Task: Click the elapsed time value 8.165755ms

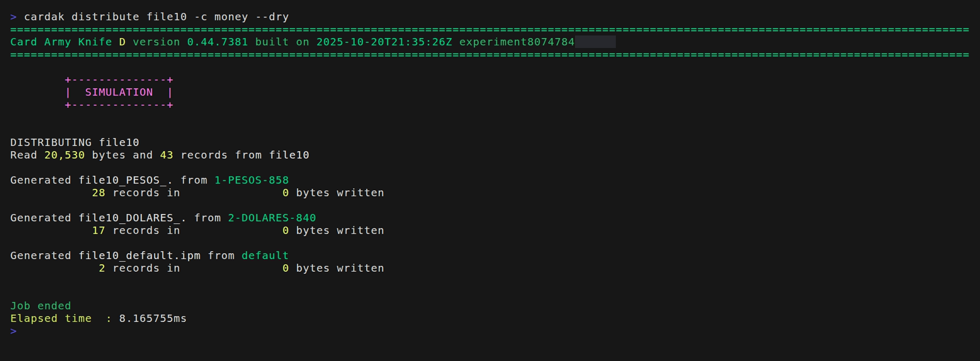Action: pos(153,319)
